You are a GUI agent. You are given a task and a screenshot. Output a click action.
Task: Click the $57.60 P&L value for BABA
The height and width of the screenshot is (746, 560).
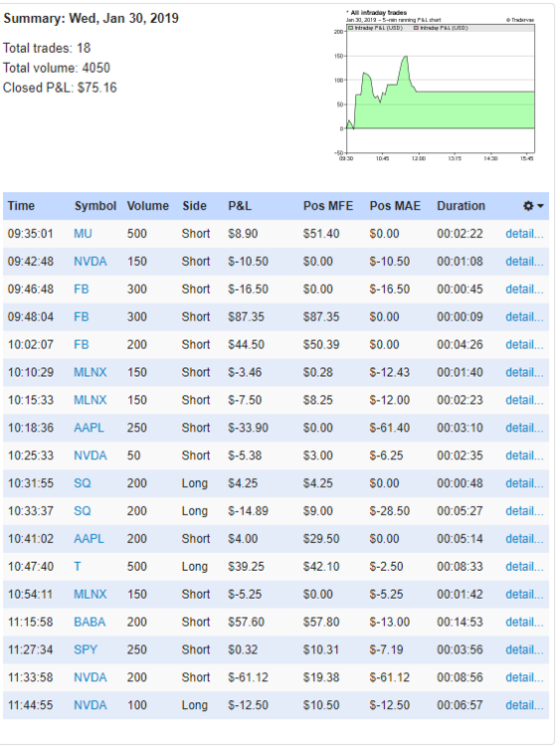point(246,622)
